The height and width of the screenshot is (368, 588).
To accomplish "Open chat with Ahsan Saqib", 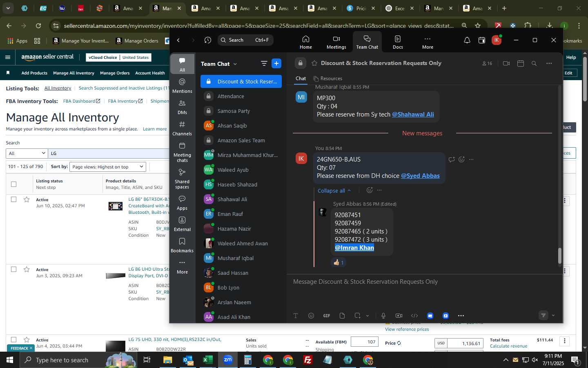I will 241,126.
